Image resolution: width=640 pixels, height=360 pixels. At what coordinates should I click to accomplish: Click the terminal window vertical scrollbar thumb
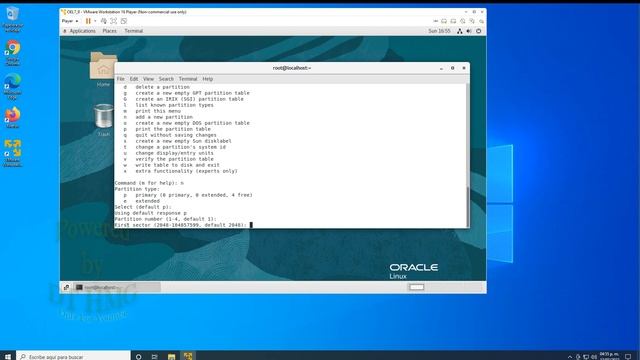tap(468, 207)
